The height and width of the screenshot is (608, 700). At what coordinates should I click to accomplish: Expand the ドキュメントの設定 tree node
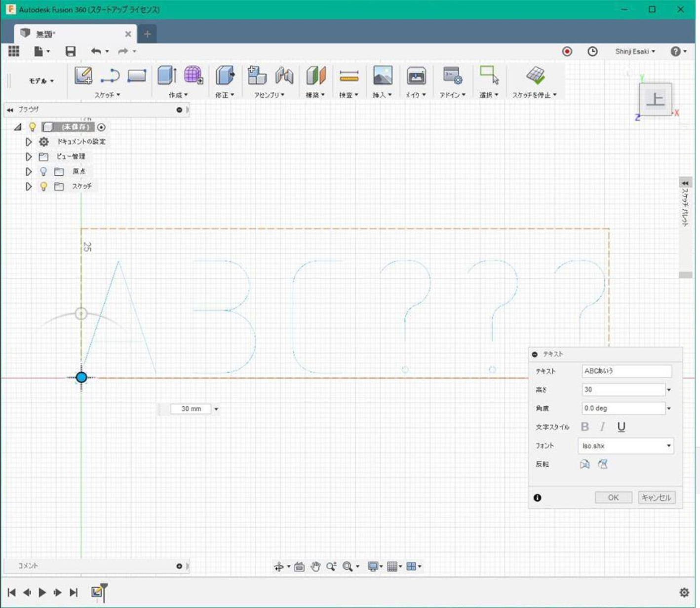(x=29, y=142)
